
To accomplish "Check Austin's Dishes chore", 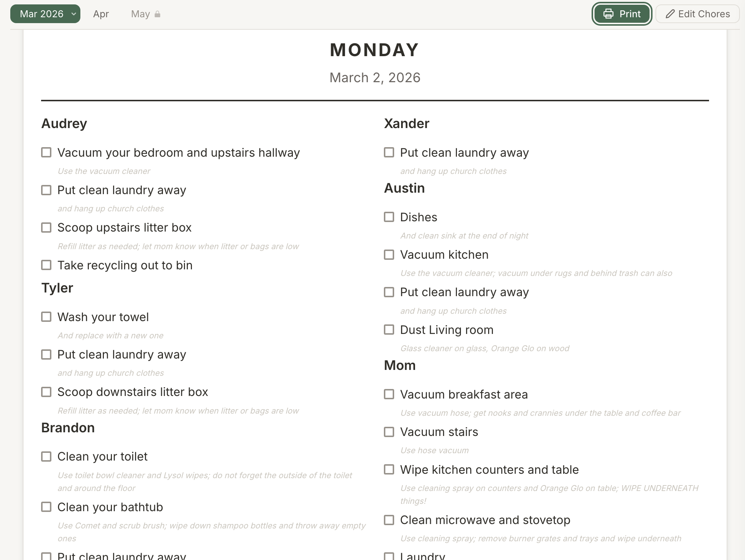I will pos(389,217).
